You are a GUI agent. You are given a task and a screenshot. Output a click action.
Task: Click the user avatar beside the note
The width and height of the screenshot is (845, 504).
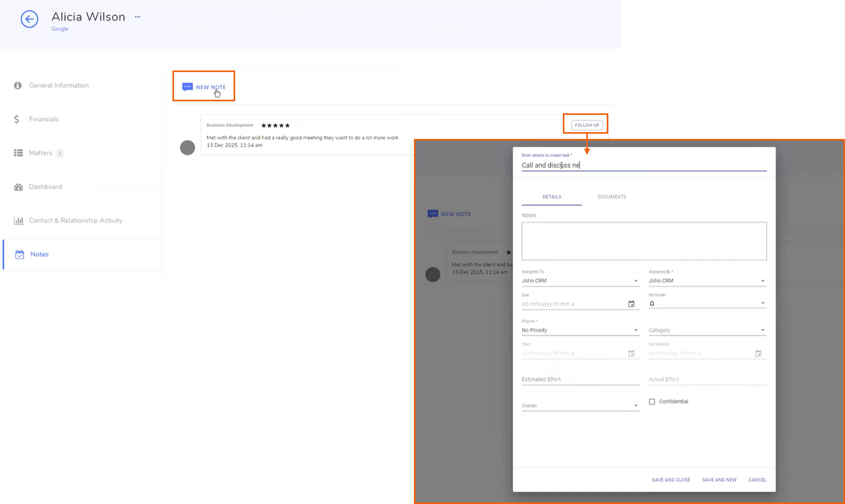(x=188, y=148)
